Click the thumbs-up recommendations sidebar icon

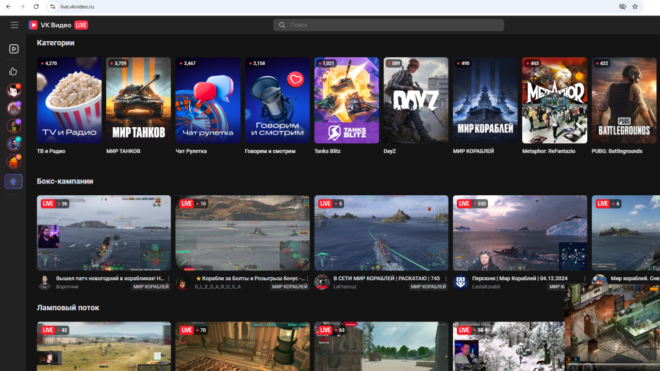[13, 71]
